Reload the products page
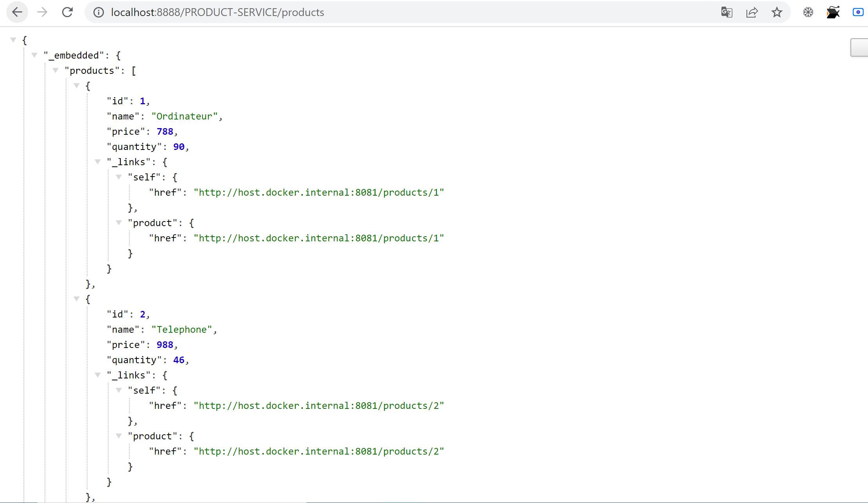The width and height of the screenshot is (868, 503). tap(68, 12)
